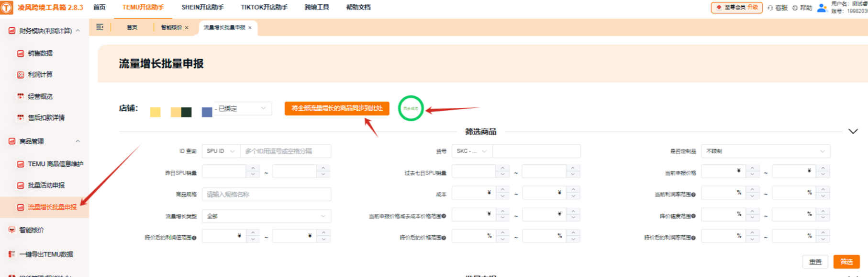Viewport: 868px width, 277px height.
Task: Click the user avatar icon
Action: pyautogui.click(x=822, y=8)
